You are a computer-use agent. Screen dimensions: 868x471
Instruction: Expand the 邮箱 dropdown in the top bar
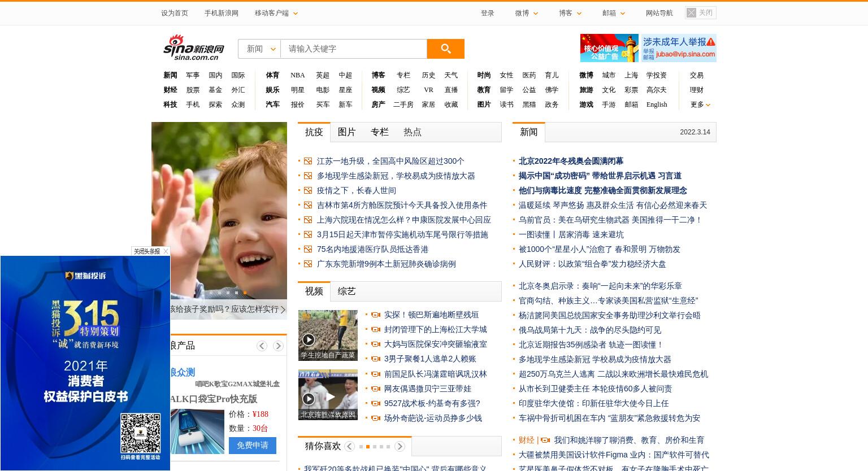click(614, 13)
